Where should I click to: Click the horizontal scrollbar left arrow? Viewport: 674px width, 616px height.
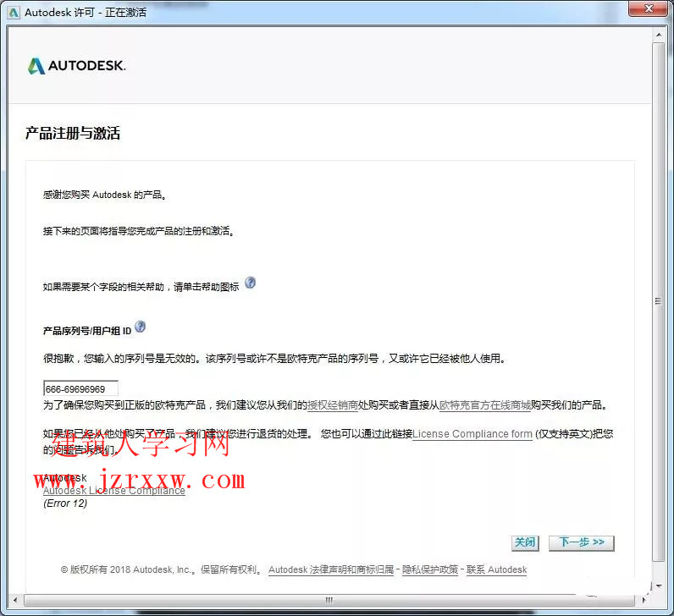[x=16, y=600]
